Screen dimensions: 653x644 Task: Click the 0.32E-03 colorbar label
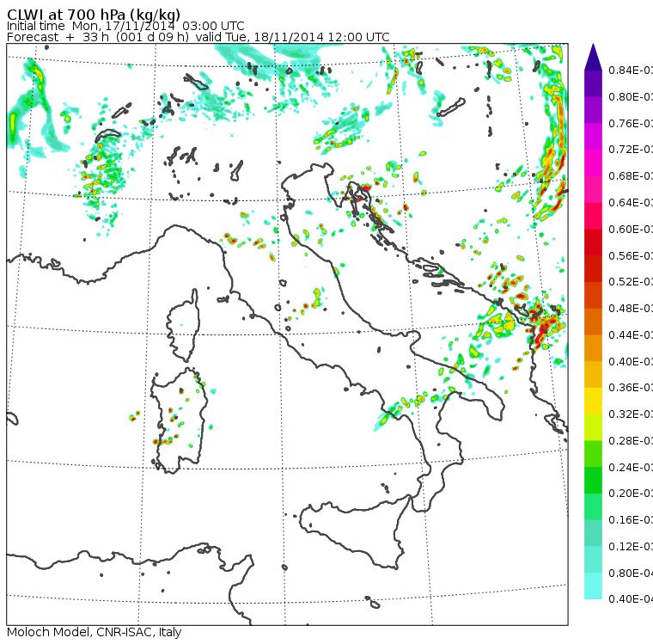pos(631,414)
